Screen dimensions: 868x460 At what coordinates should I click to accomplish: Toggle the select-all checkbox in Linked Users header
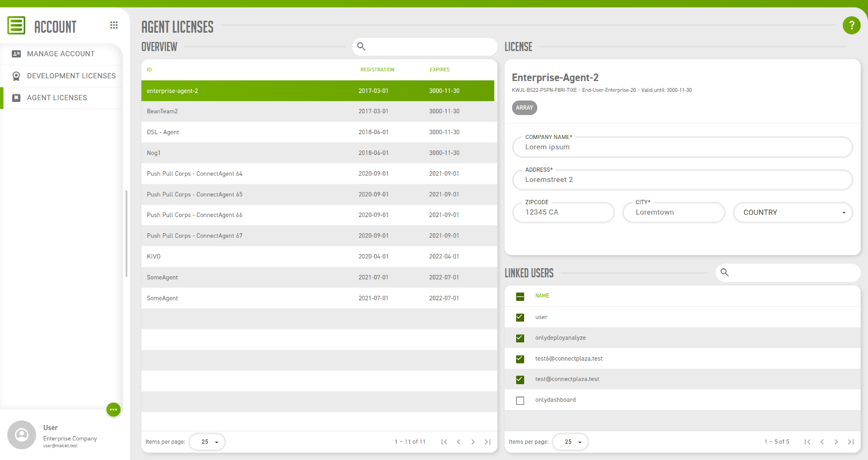click(520, 297)
